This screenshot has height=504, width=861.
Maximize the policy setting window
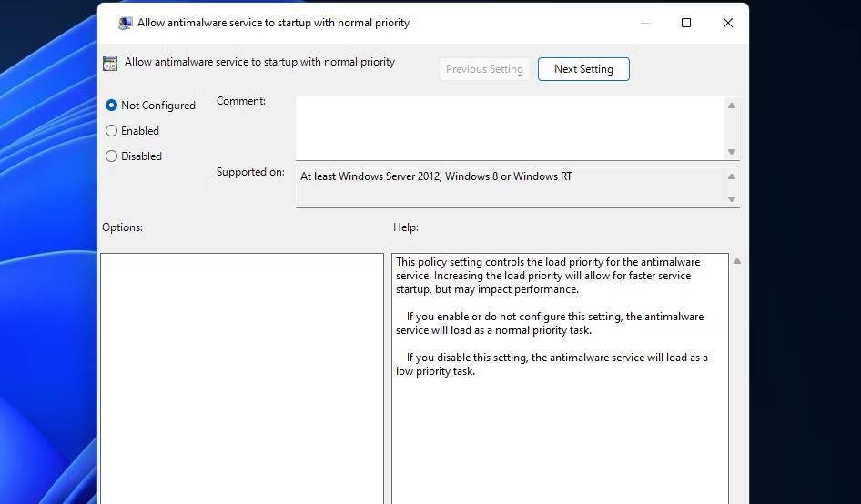click(686, 23)
